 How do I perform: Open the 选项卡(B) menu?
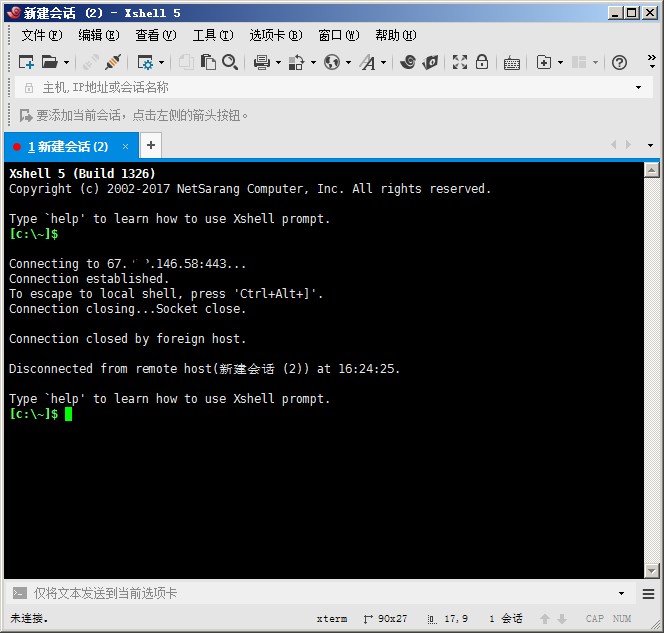[276, 35]
